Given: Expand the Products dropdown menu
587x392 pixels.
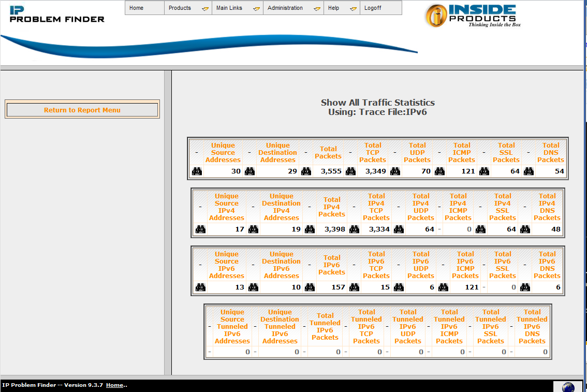Looking at the screenshot, I should point(188,8).
